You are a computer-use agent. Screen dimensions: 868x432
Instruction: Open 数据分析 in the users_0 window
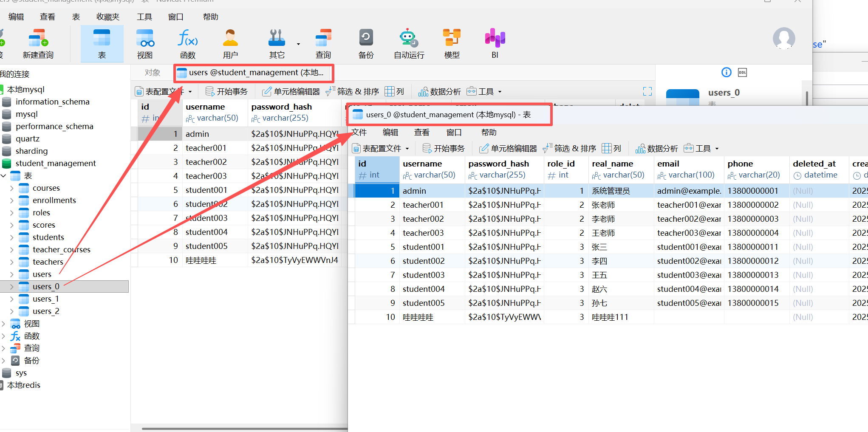[x=657, y=148]
